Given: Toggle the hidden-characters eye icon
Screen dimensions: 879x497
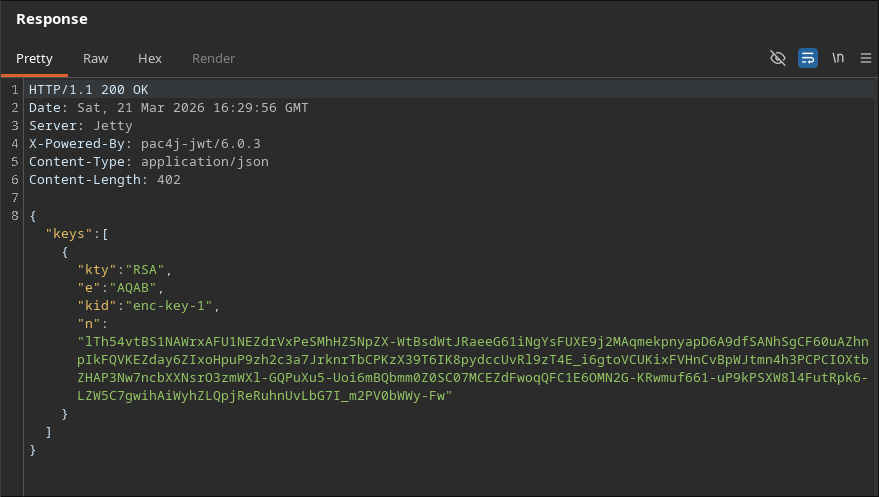Looking at the screenshot, I should pos(777,58).
